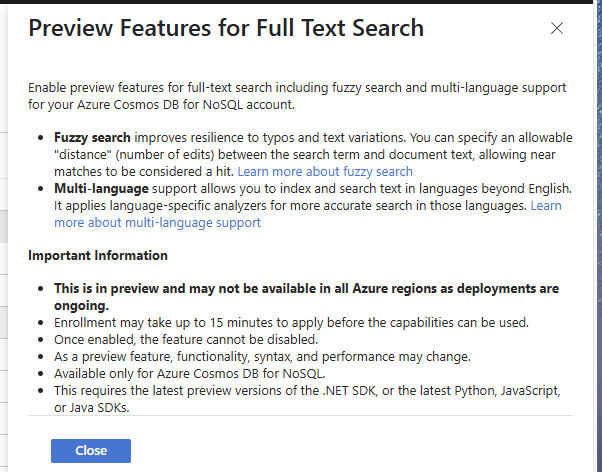Open Learn more about fuzzy search link
The image size is (602, 472).
[x=325, y=171]
